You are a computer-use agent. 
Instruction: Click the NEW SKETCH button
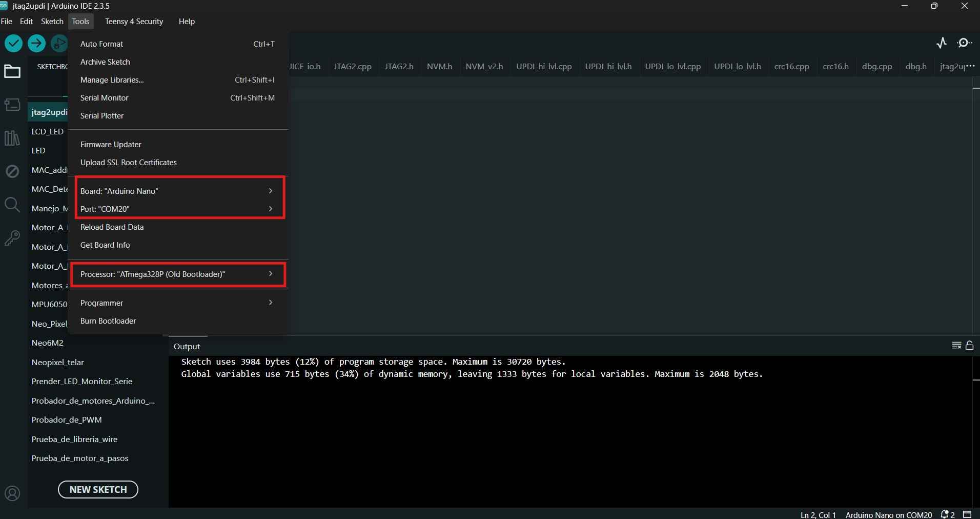pyautogui.click(x=98, y=489)
